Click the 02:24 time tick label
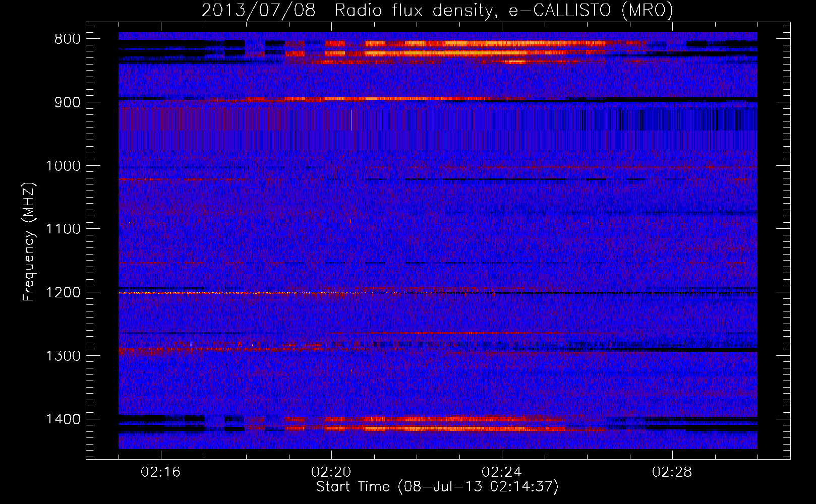This screenshot has width=816, height=504. coord(502,472)
